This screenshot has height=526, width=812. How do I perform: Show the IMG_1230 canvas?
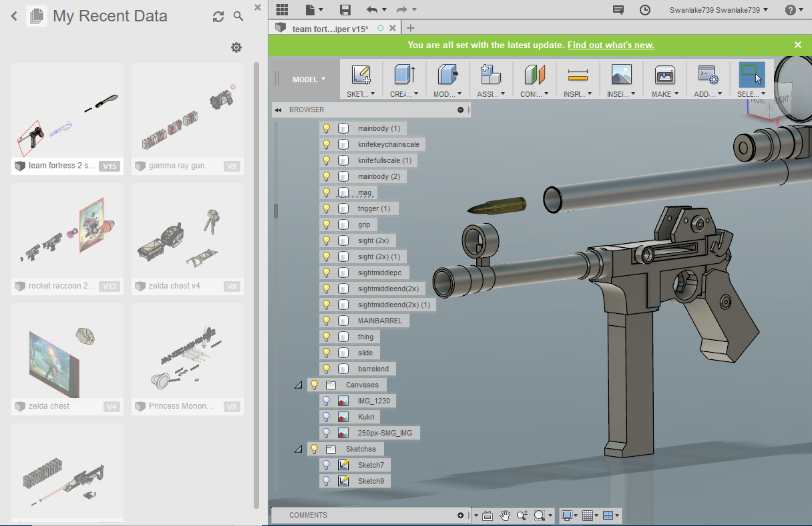tap(326, 401)
